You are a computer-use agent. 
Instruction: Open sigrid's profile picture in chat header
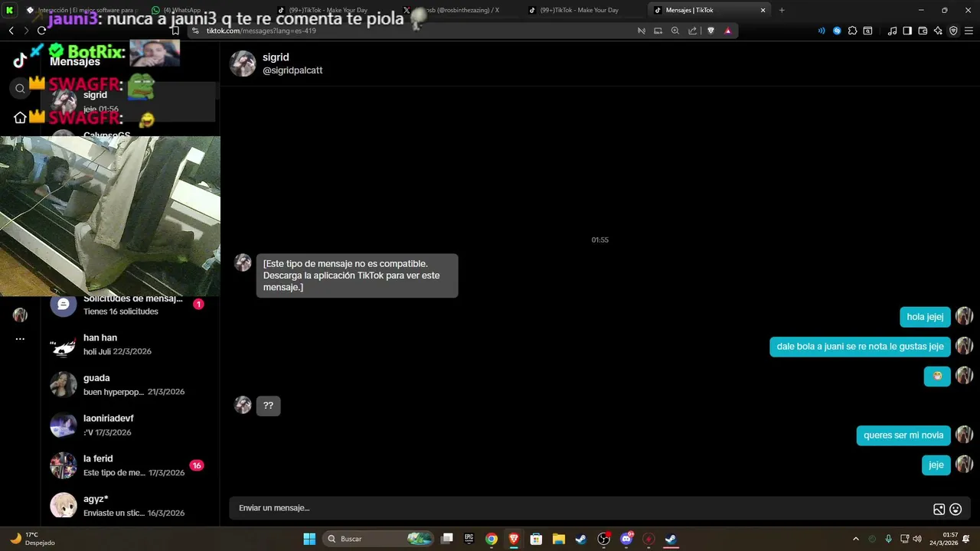tap(243, 64)
